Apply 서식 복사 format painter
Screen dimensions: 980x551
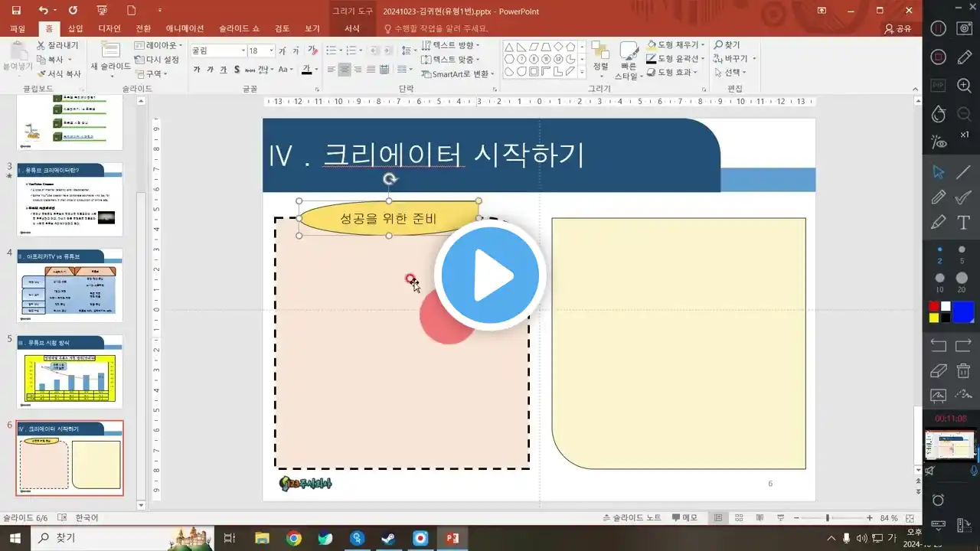(x=58, y=74)
